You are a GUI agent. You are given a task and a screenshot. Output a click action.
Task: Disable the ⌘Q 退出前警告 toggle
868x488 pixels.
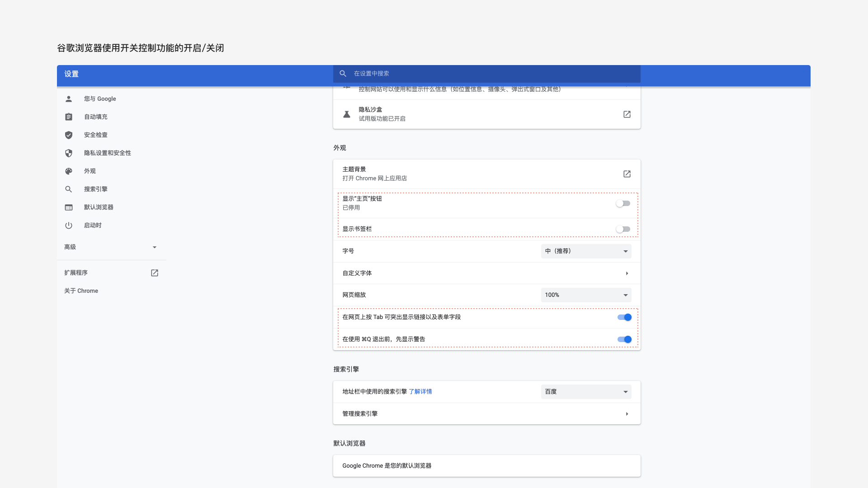624,339
